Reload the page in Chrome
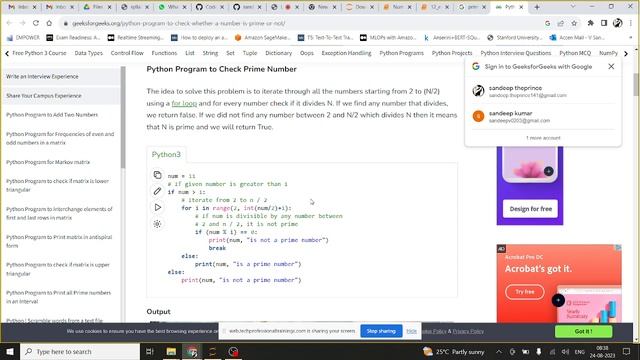The height and width of the screenshot is (360, 640). (x=36, y=23)
